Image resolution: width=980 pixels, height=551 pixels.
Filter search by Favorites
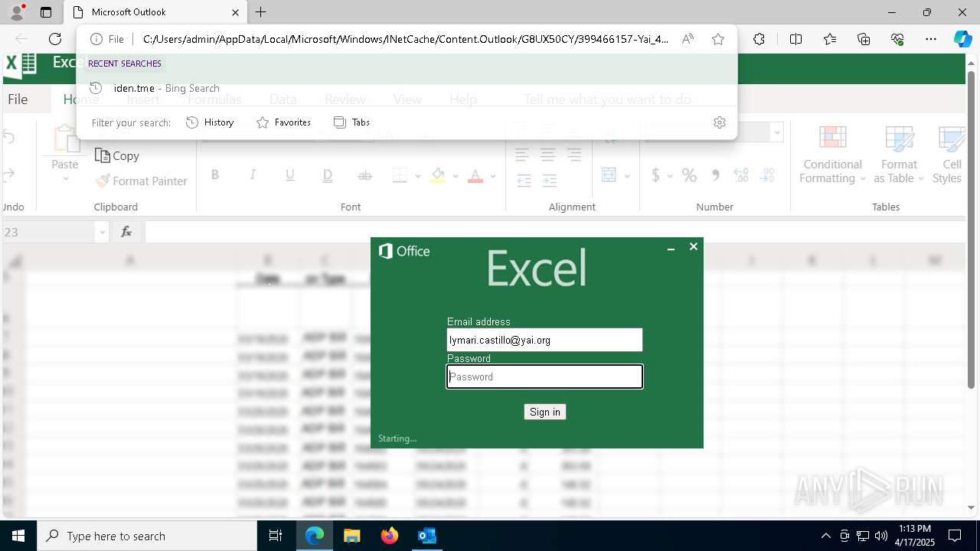point(283,122)
